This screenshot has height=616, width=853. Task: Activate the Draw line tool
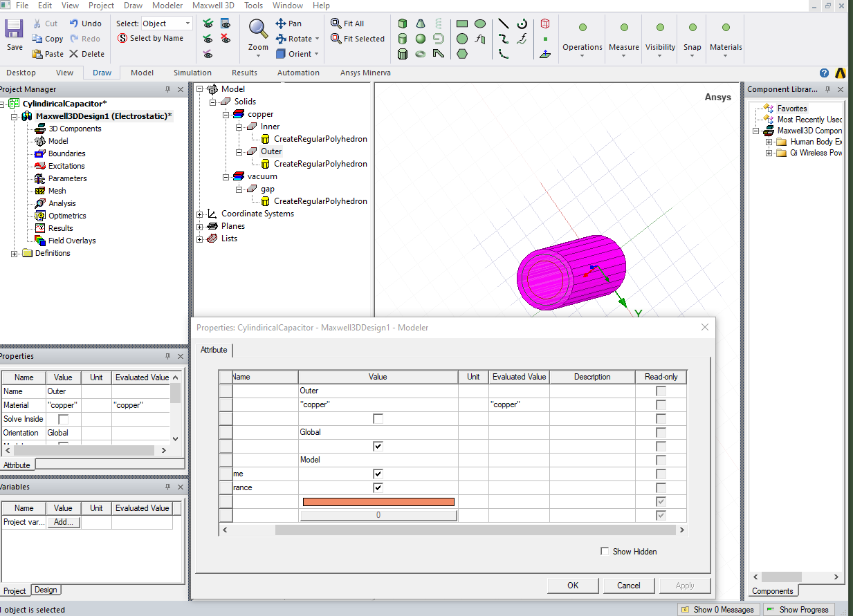pos(504,24)
